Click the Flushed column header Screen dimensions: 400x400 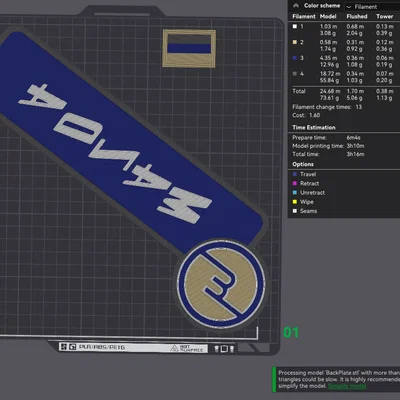coord(357,16)
